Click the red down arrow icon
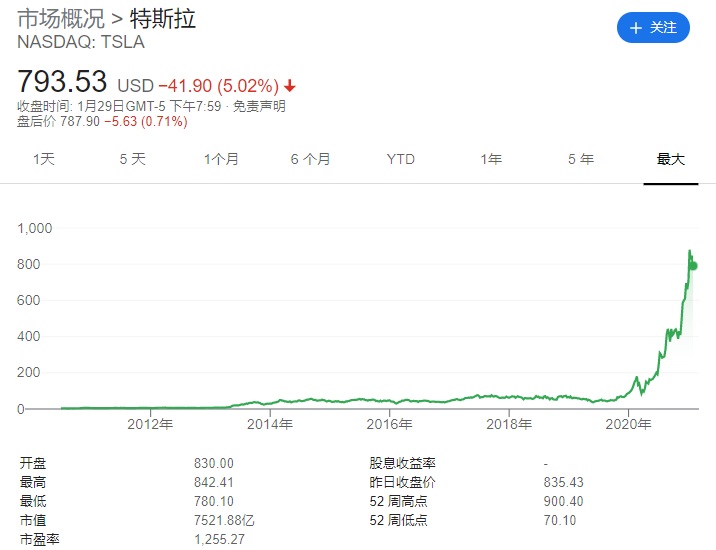Image resolution: width=716 pixels, height=550 pixels. (290, 85)
